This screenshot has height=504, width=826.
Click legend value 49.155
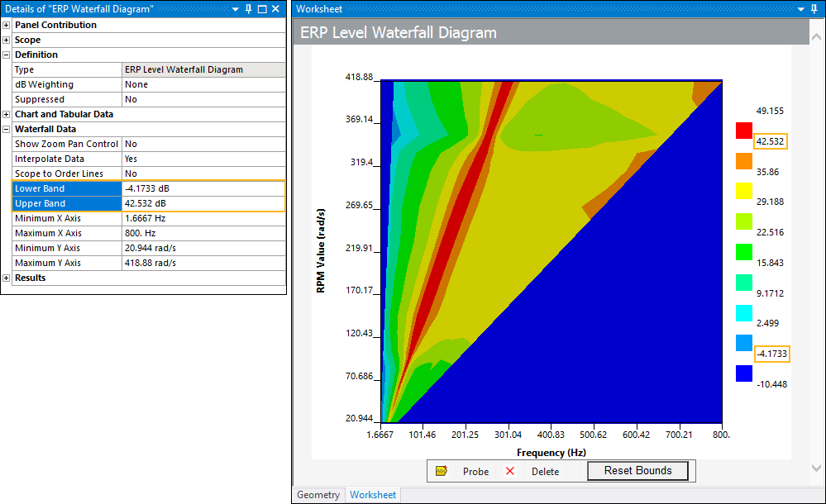click(770, 111)
